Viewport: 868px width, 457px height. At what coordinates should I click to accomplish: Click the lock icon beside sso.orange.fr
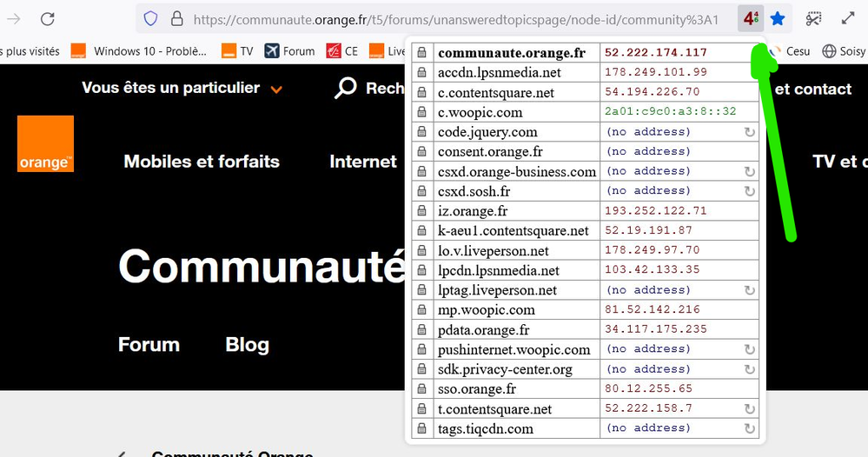[x=421, y=389]
